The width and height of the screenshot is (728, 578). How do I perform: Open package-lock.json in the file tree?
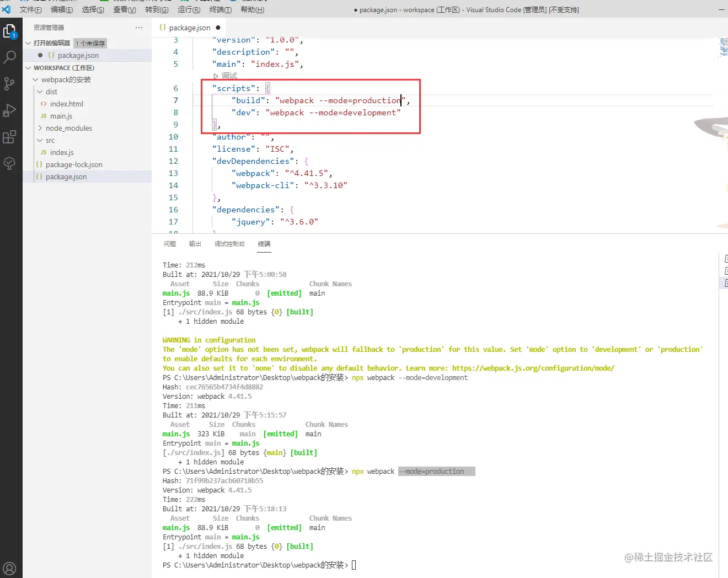click(74, 164)
